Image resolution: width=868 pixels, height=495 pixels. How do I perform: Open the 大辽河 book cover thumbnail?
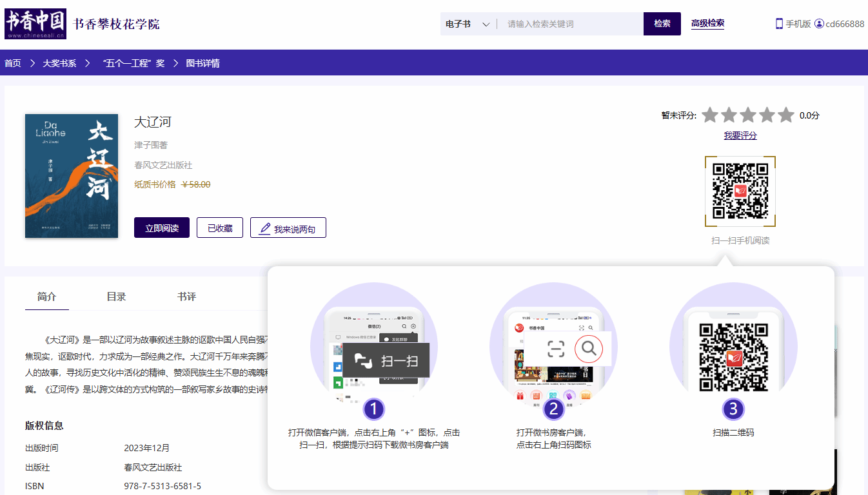72,176
